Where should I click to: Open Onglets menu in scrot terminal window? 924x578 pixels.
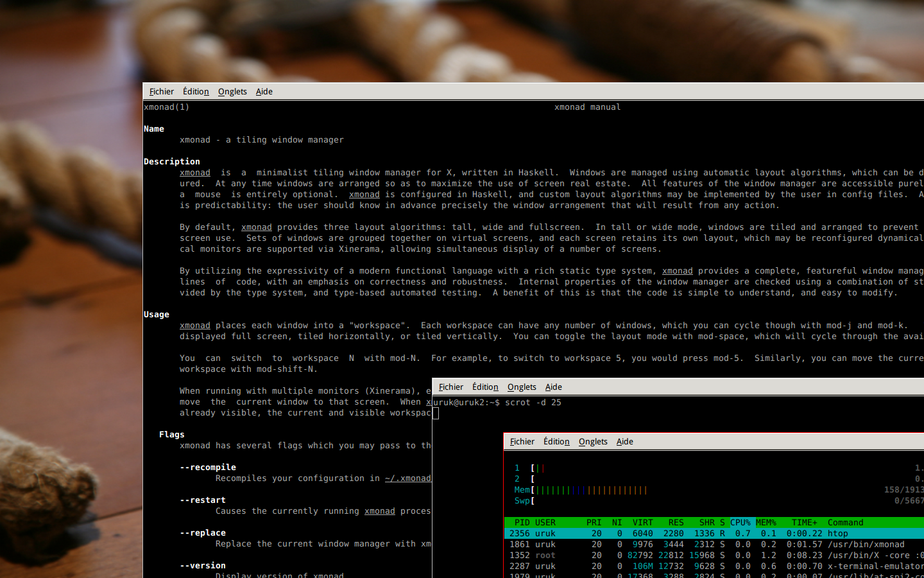522,387
